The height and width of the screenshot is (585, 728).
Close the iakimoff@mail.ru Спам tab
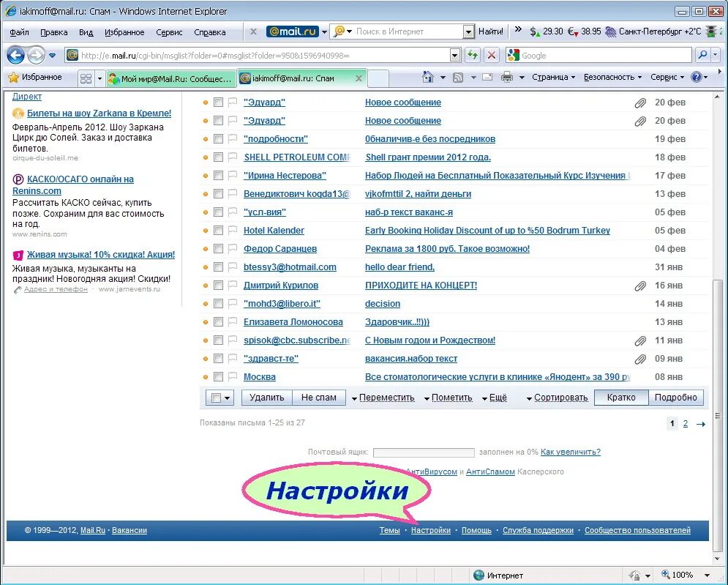[359, 78]
